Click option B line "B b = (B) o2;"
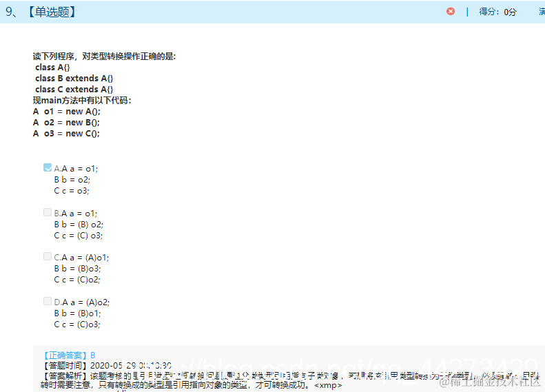Image resolution: width=545 pixels, height=392 pixels. pyautogui.click(x=79, y=225)
